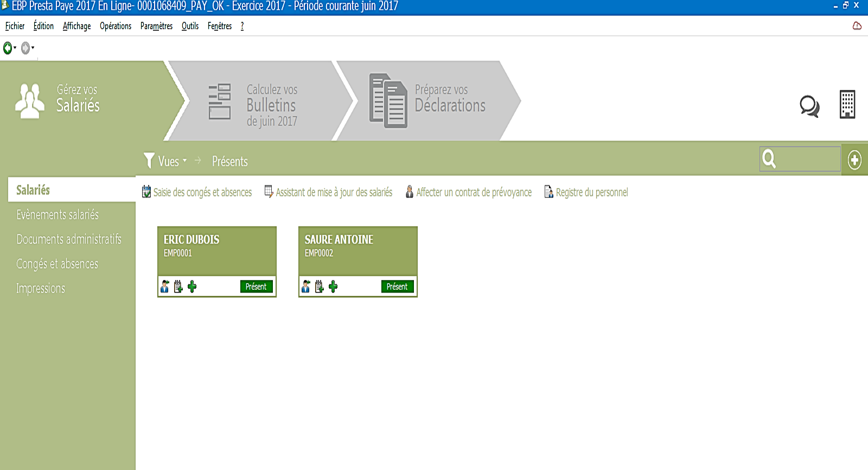The height and width of the screenshot is (470, 868).
Task: Open the Fichier menu
Action: (15, 26)
